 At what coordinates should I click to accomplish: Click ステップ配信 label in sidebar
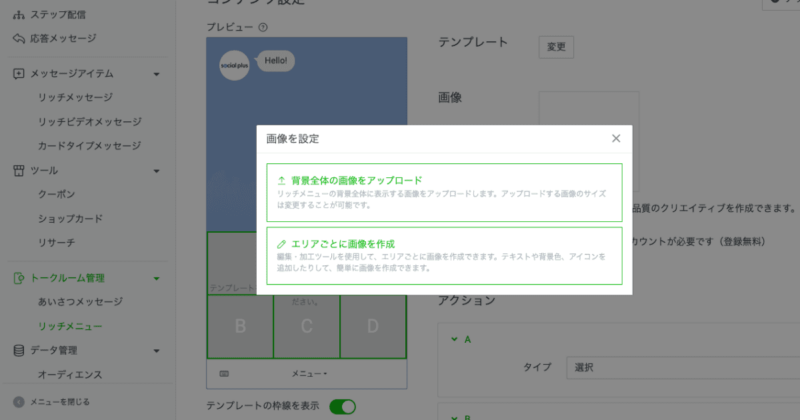[58, 15]
